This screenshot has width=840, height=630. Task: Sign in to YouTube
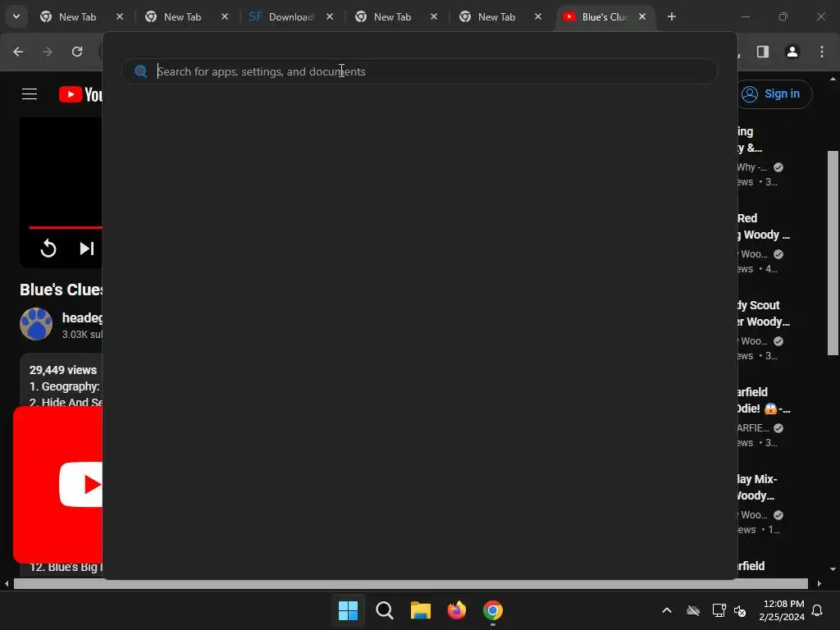773,94
